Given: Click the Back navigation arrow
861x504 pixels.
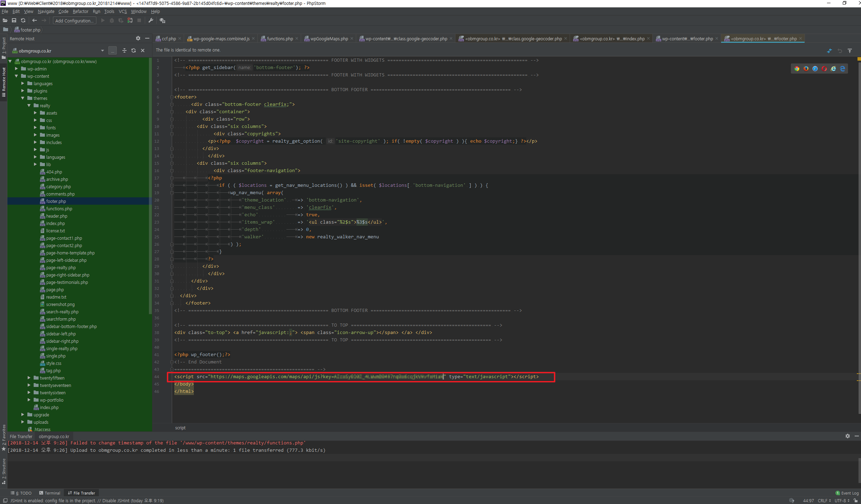Looking at the screenshot, I should coord(34,20).
